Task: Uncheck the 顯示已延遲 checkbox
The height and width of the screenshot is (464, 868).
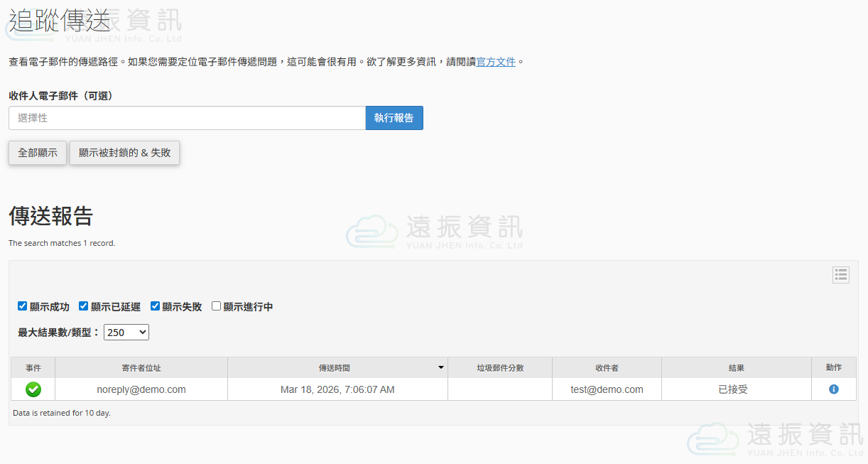Action: (84, 306)
